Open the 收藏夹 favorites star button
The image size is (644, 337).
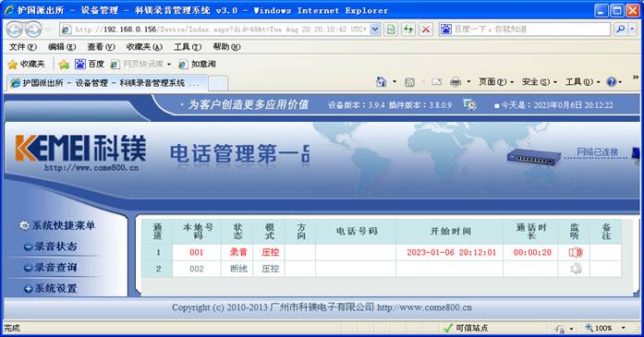[x=26, y=64]
